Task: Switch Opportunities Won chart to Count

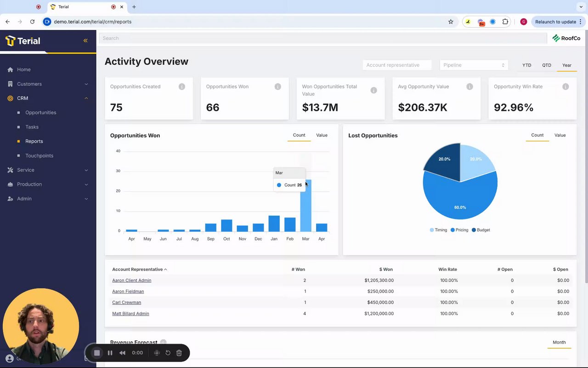Action: 299,135
